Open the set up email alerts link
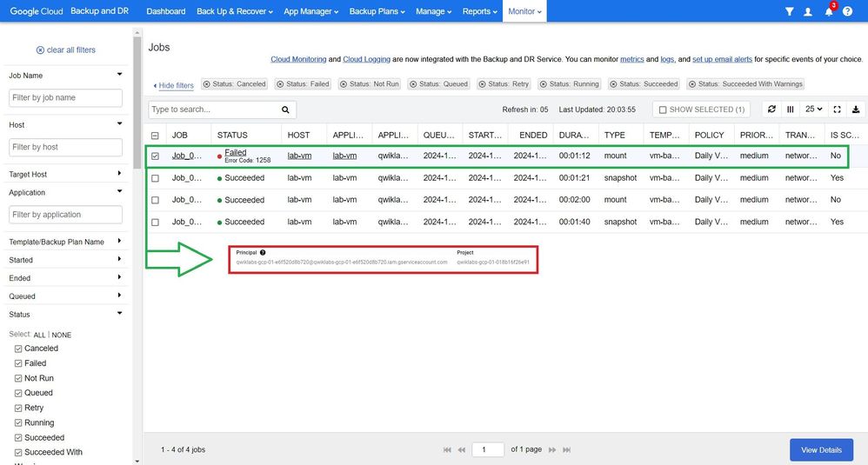 click(722, 59)
